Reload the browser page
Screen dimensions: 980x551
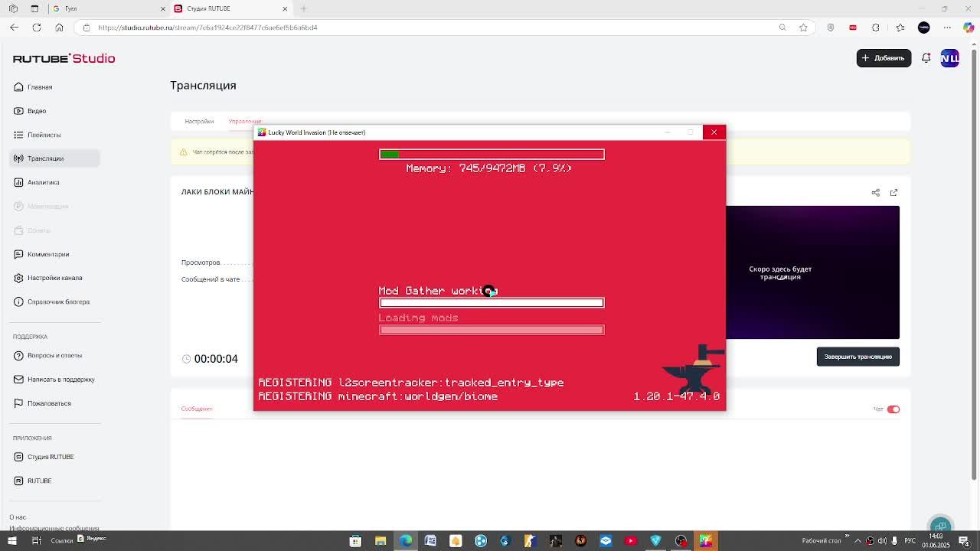36,28
